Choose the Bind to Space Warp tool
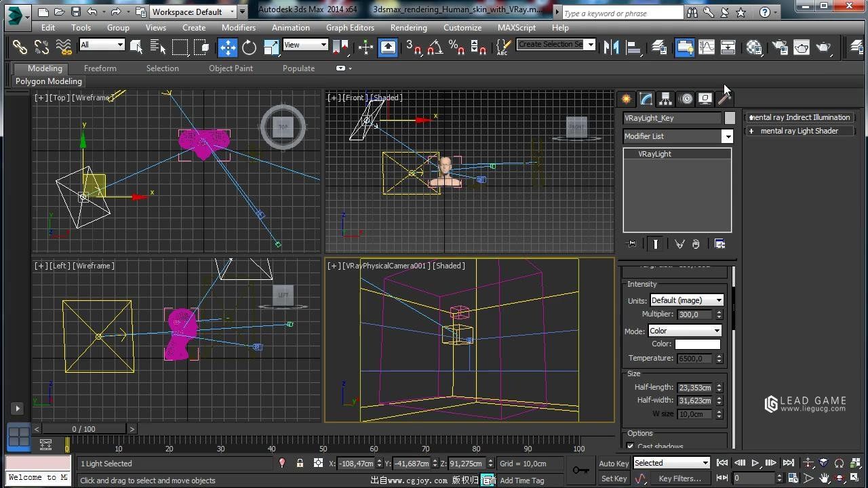 point(64,47)
